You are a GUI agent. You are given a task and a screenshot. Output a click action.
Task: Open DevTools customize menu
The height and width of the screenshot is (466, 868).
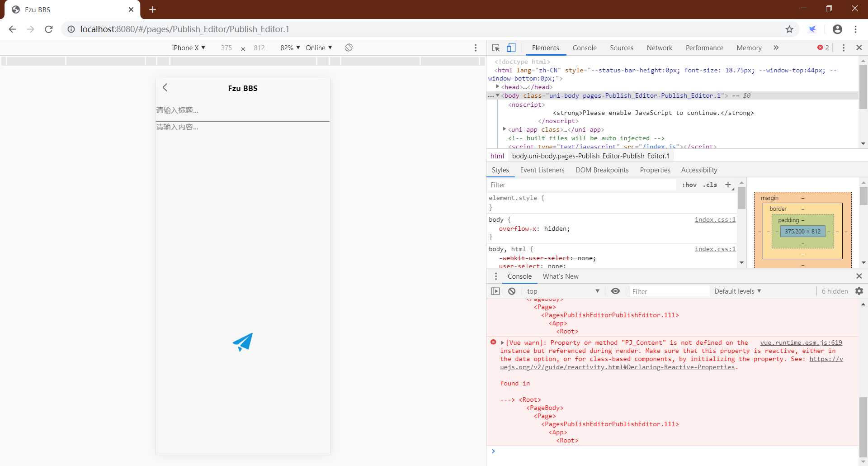844,48
